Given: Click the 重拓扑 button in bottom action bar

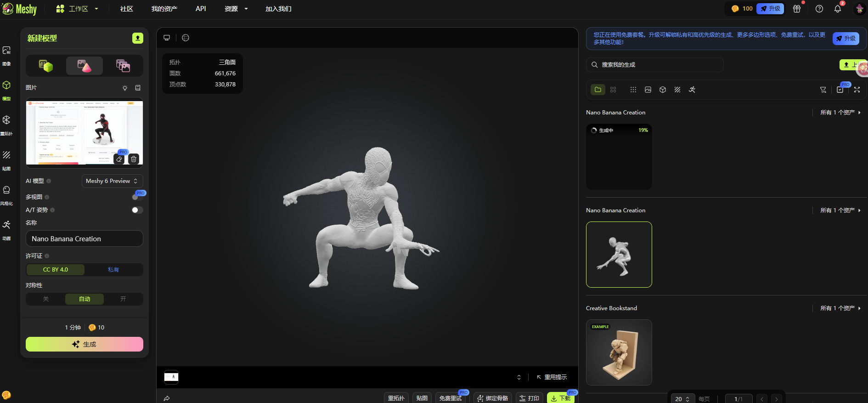Looking at the screenshot, I should pyautogui.click(x=396, y=398).
